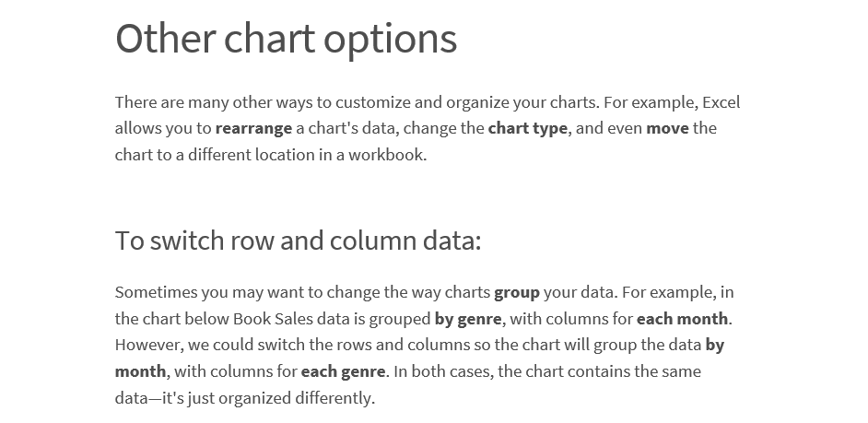
Task: Click the word 'workbook.' ending first paragraph
Action: [x=388, y=155]
